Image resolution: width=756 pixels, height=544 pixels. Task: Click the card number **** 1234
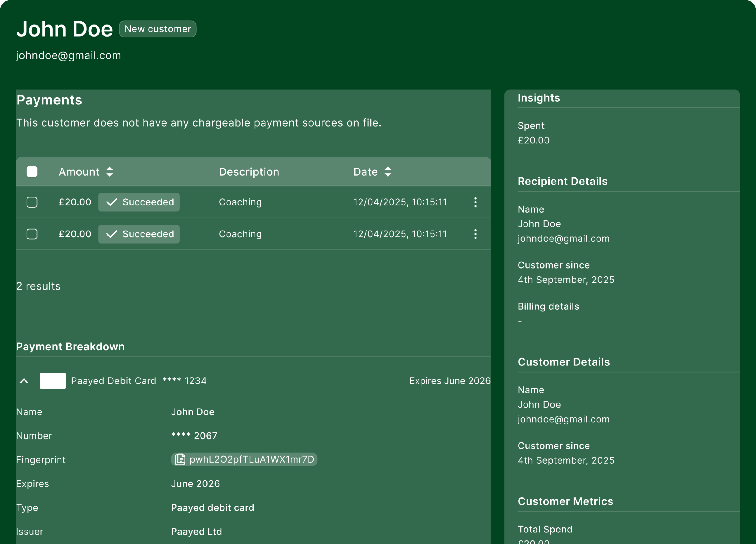184,381
